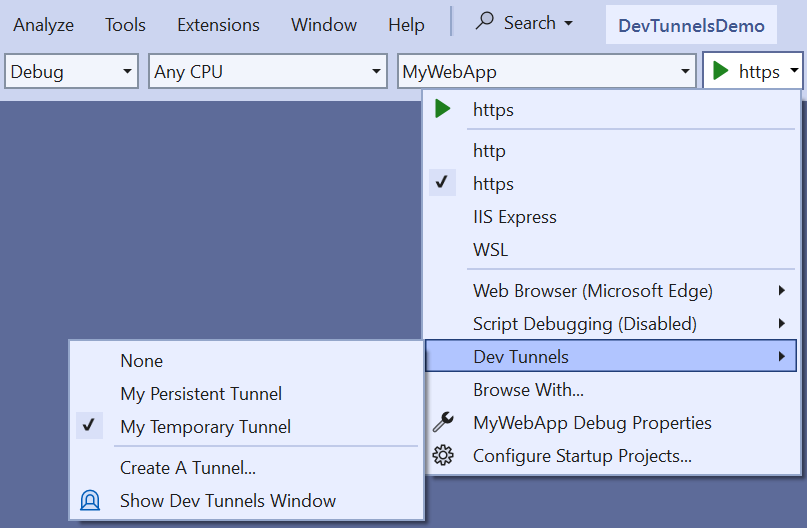Image resolution: width=807 pixels, height=528 pixels.
Task: Open the MyWebApp startup project dropdown
Action: [x=546, y=72]
